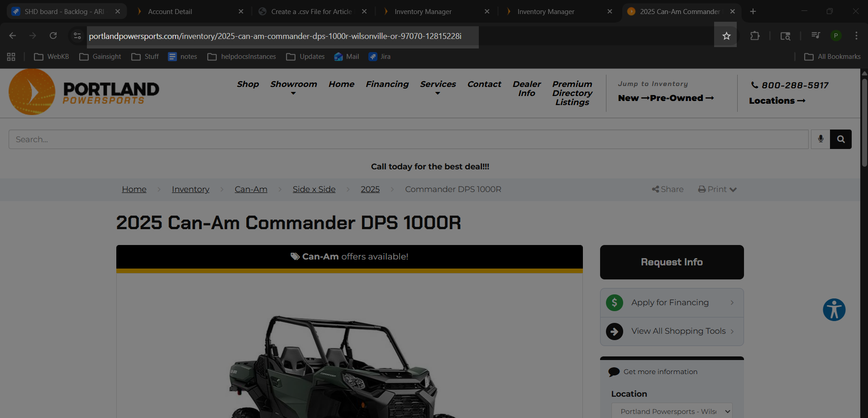Open the Updates bookmark folder
The image size is (868, 418).
click(305, 57)
